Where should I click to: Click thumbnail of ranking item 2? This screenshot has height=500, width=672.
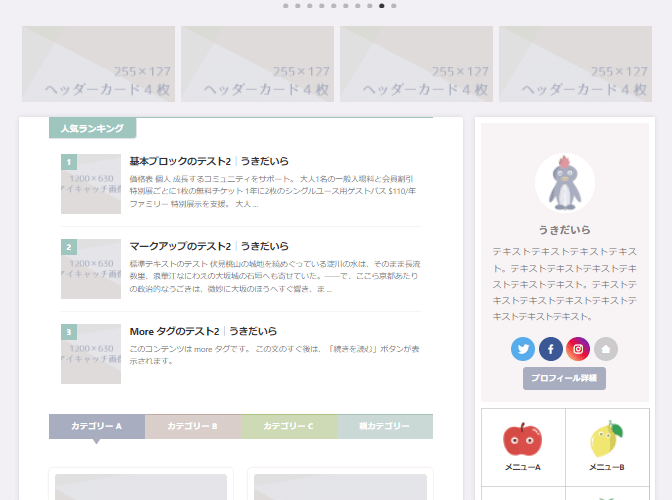pyautogui.click(x=91, y=269)
